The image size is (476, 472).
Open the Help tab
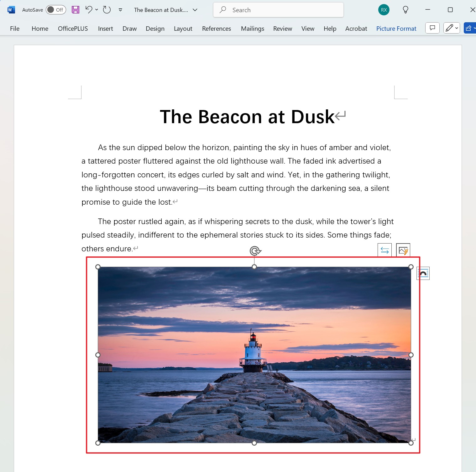(x=330, y=29)
